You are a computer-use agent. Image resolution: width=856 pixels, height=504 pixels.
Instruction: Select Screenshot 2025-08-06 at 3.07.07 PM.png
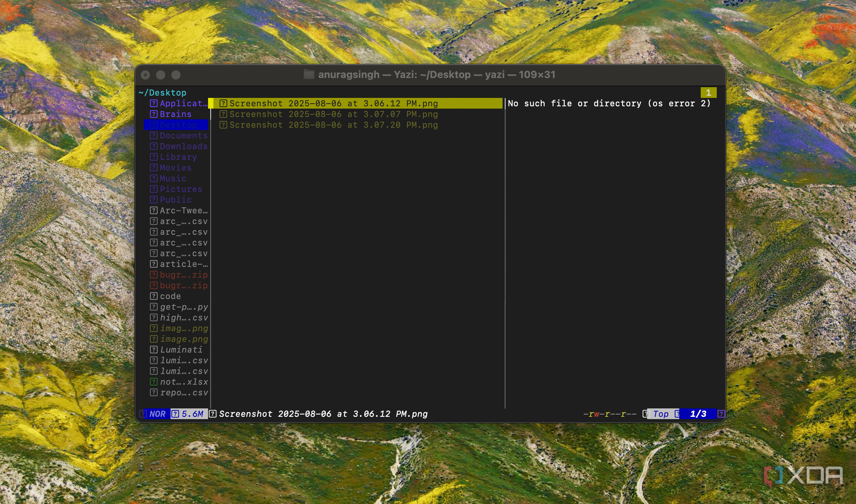click(333, 114)
